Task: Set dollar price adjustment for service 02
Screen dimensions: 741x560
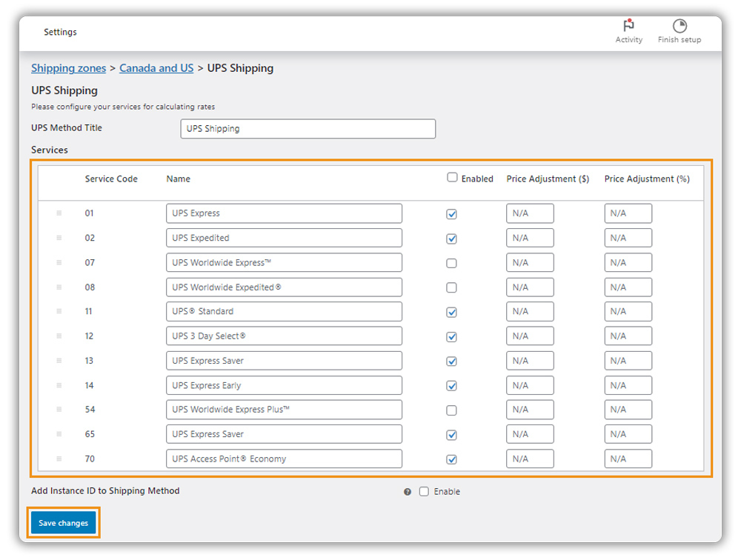Action: pos(530,238)
